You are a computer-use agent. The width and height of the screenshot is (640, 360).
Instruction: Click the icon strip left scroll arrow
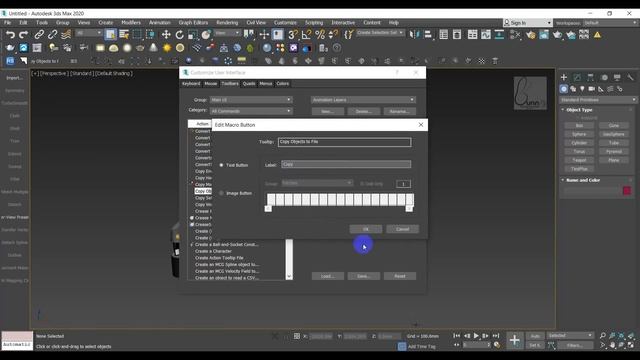pos(268,209)
